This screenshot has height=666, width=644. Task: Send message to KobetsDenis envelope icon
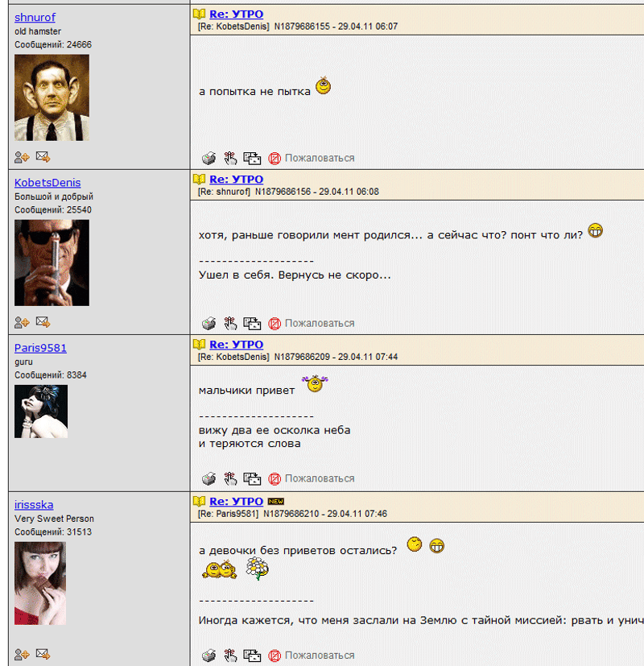43,322
